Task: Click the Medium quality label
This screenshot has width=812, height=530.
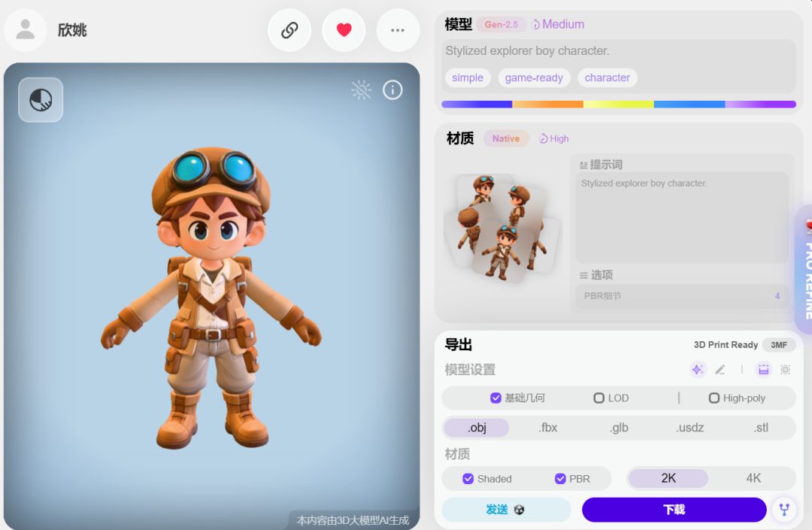Action: pyautogui.click(x=558, y=24)
